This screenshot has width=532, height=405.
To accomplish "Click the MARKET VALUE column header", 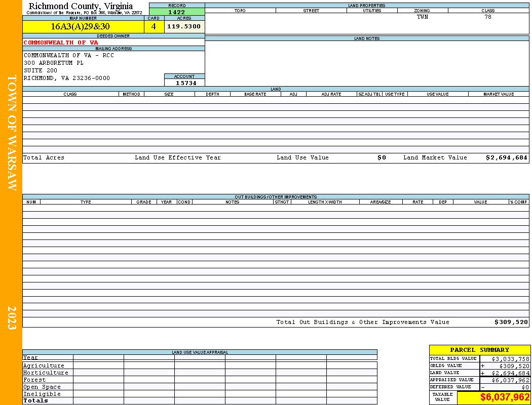I will click(x=499, y=94).
